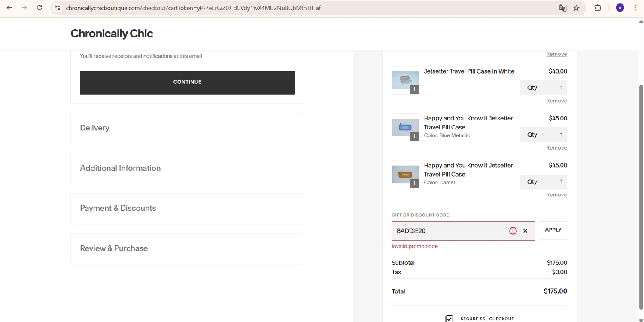Click the red error icon in promo field

click(x=513, y=231)
